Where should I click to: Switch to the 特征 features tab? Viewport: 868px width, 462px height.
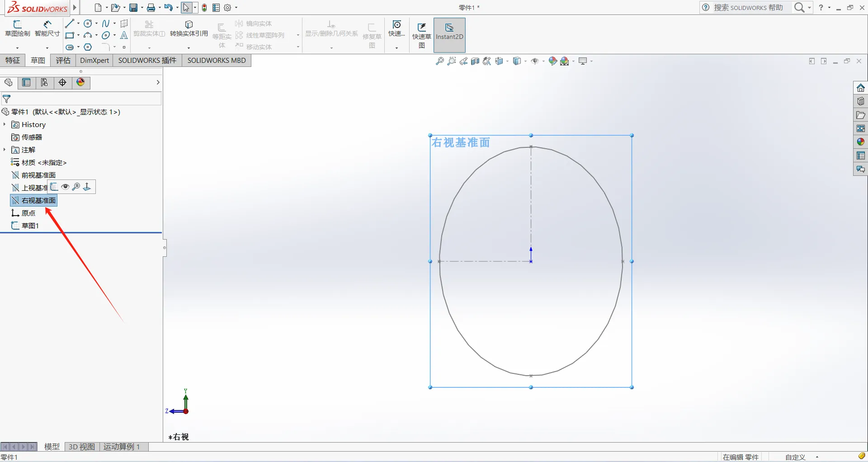(x=13, y=60)
